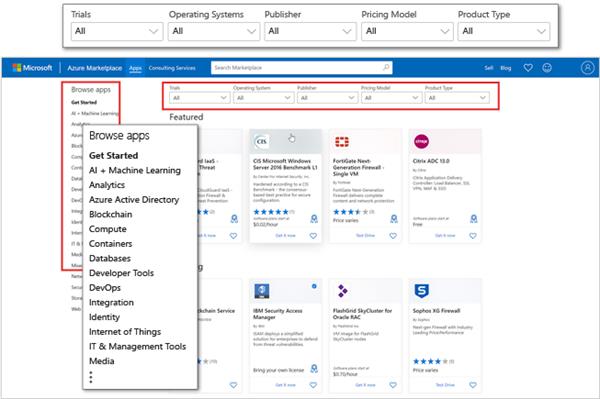Screen dimensions: 600x399
Task: Open Operating System dropdown in page filter bar
Action: pos(263,98)
